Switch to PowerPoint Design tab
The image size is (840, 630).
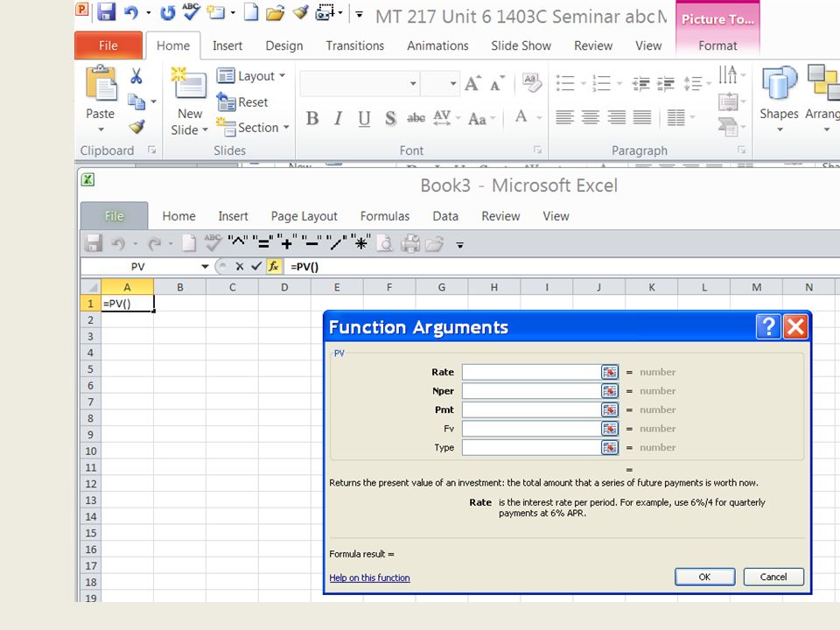click(283, 46)
